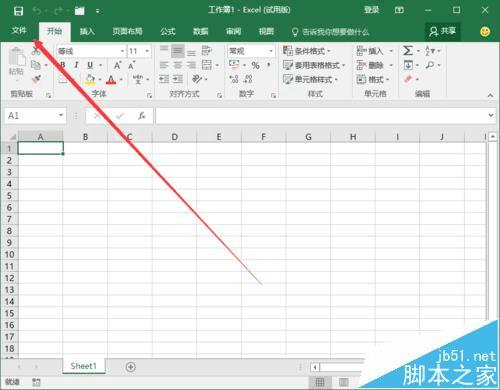
Task: Toggle center horizontal alignment
Action: pyautogui.click(x=178, y=65)
